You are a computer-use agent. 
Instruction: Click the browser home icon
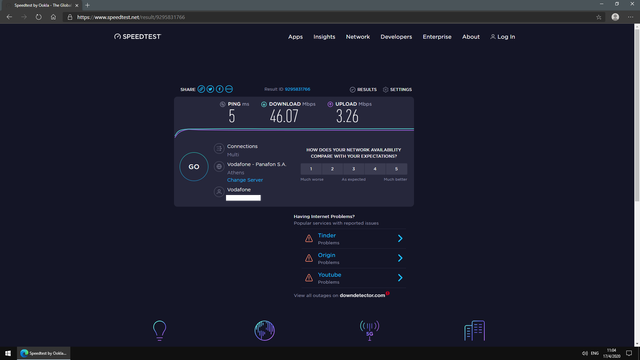pos(53,17)
